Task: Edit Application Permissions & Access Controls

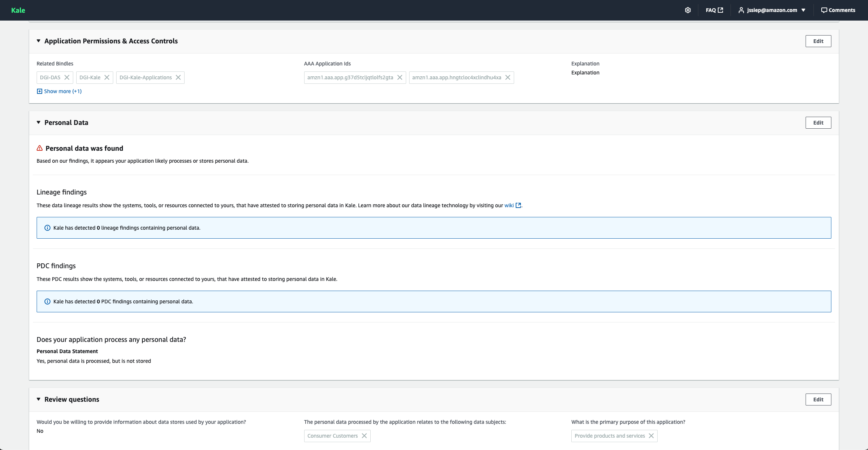Action: (818, 41)
